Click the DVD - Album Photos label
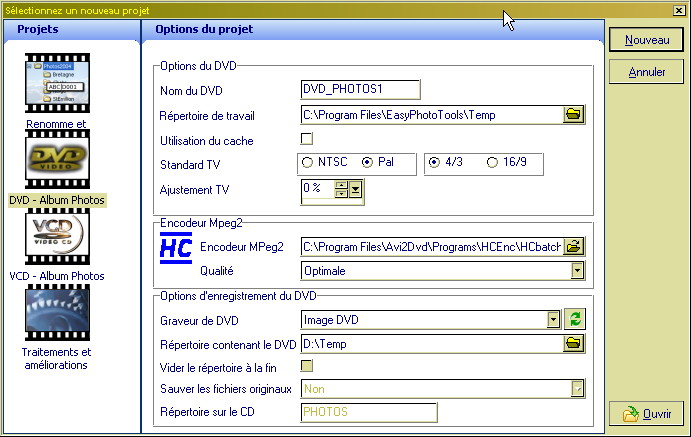The width and height of the screenshot is (691, 437). [57, 200]
